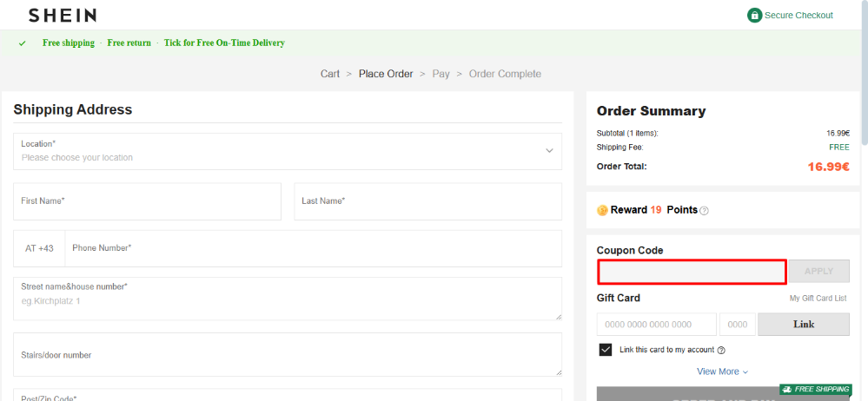Click the Secure Checkout label text
Screen dimensions: 868x401
click(798, 16)
